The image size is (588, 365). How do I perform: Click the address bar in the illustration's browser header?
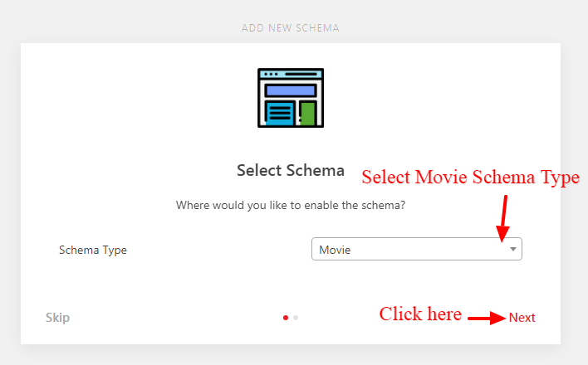301,74
